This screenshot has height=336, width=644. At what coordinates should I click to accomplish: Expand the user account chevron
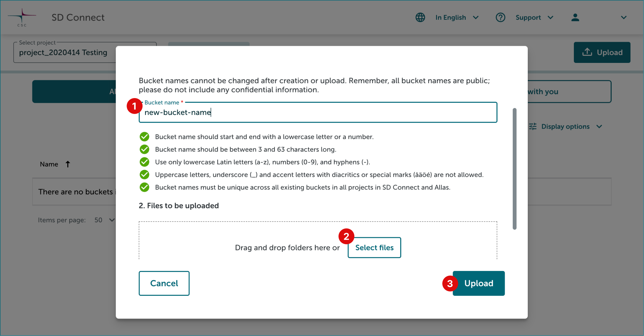(x=623, y=17)
